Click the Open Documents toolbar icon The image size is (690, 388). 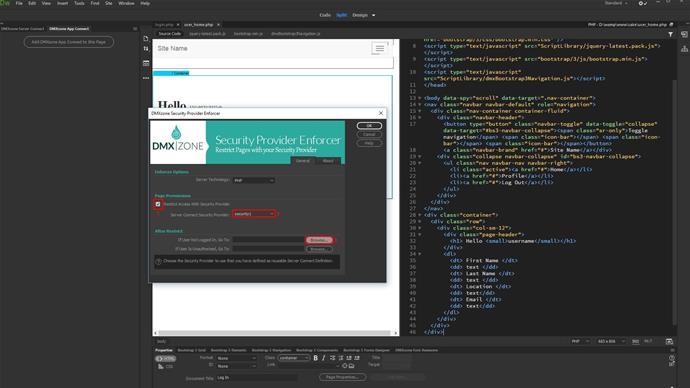146,39
